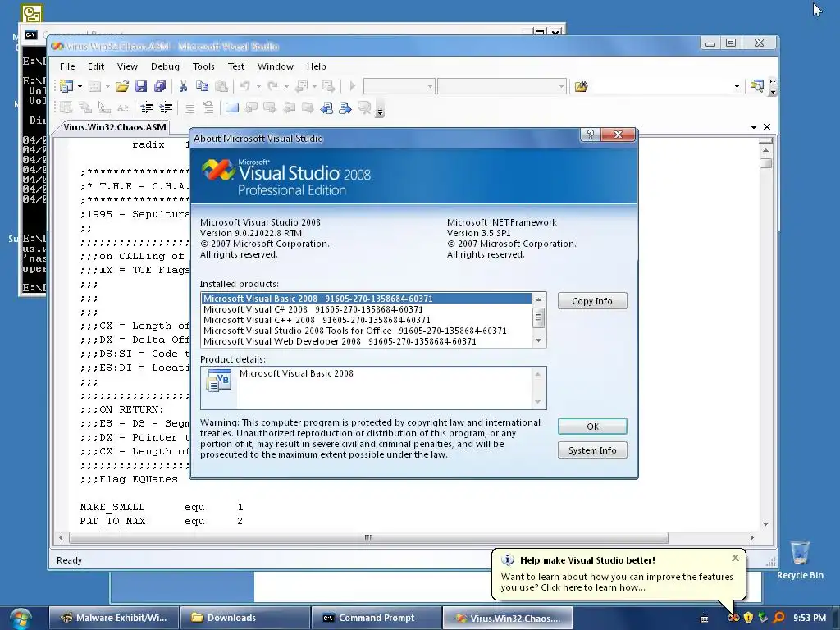Click the orange magnifier tray icon
This screenshot has height=630, width=840.
click(779, 618)
